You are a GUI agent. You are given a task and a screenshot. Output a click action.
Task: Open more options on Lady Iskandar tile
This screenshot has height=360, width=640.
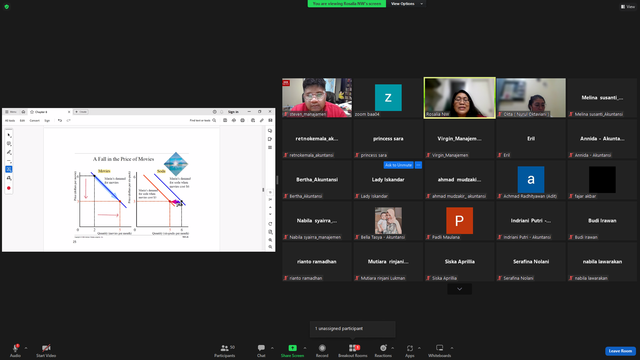(418, 165)
